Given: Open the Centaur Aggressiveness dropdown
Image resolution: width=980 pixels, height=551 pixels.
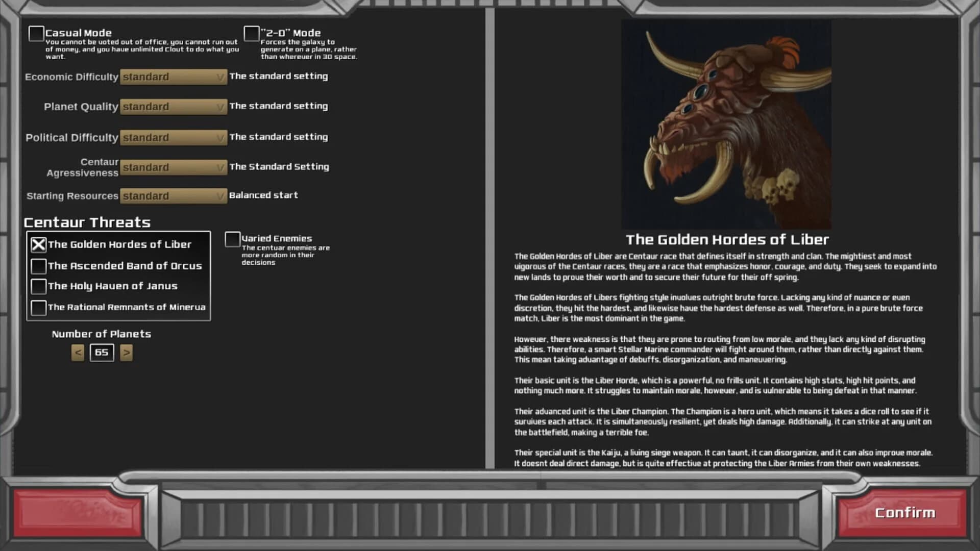Looking at the screenshot, I should [174, 167].
